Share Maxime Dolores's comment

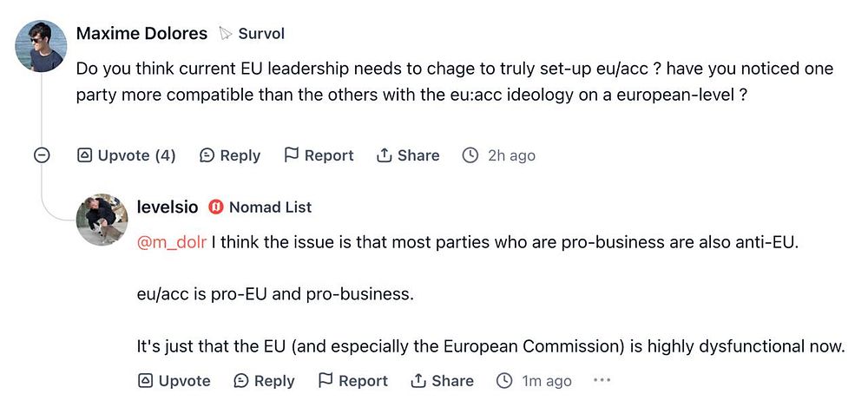[x=408, y=155]
